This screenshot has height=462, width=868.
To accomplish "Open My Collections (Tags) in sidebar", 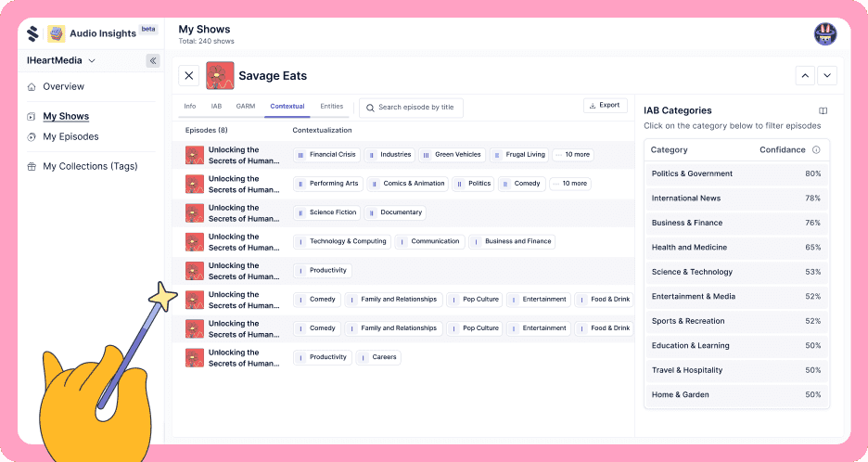I will pyautogui.click(x=89, y=167).
